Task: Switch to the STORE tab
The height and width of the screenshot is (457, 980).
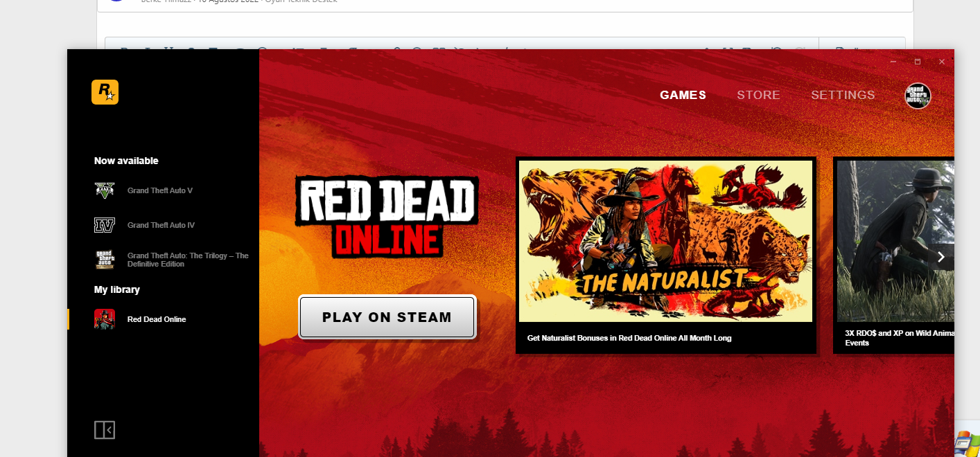Action: 758,95
